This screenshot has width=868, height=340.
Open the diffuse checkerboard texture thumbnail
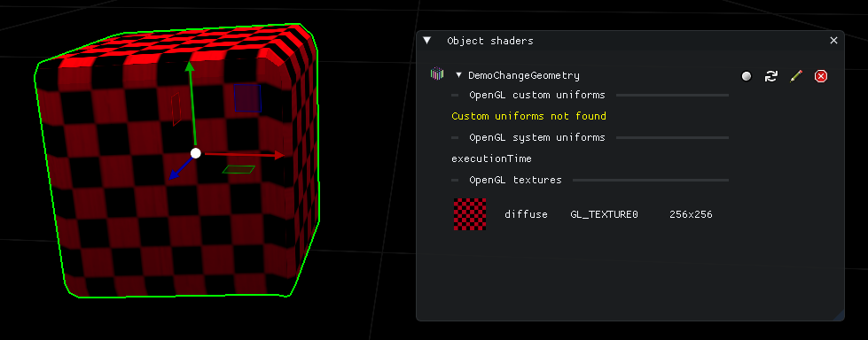[x=470, y=214]
